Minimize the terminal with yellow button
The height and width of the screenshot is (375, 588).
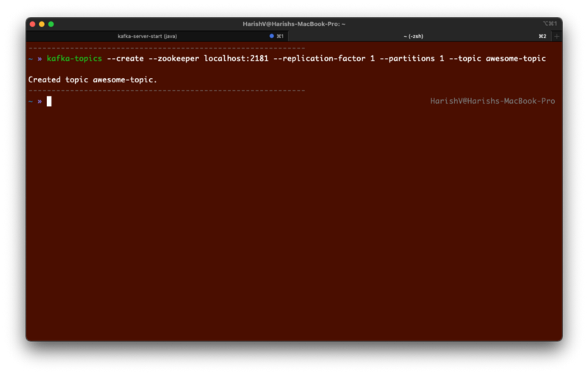click(x=42, y=24)
